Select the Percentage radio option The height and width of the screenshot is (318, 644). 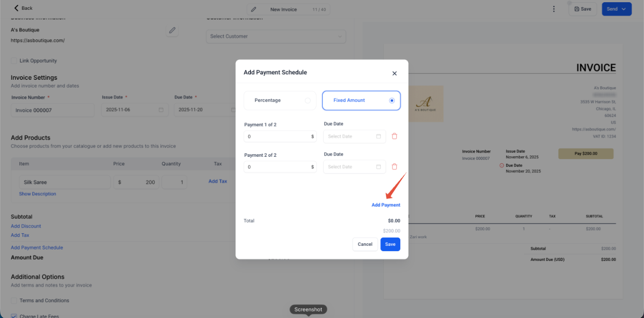(x=280, y=100)
